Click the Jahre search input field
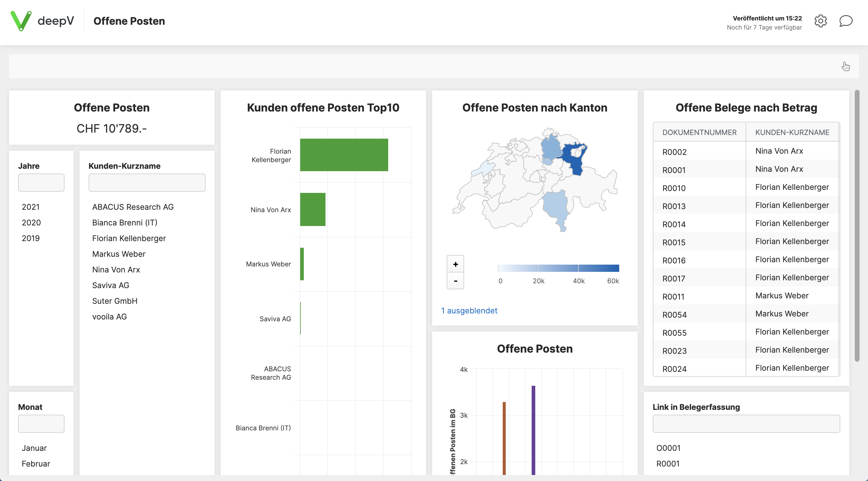868x481 pixels. click(41, 183)
